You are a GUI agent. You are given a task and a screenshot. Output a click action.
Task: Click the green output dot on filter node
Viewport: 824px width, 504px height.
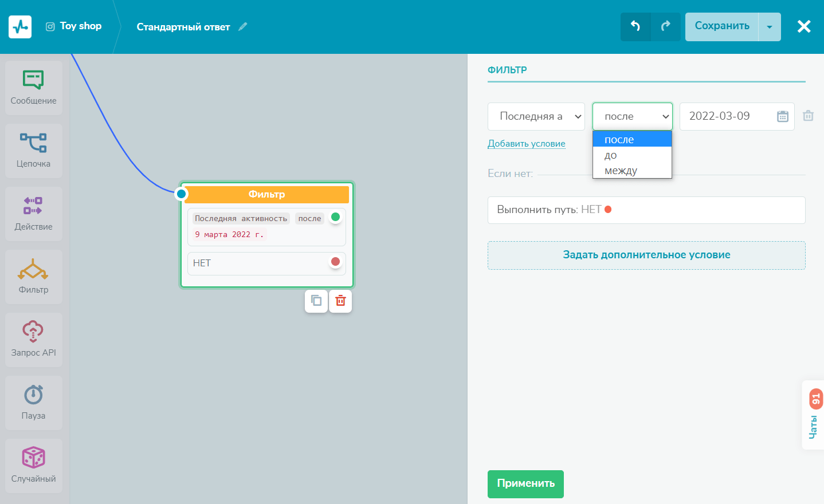click(x=336, y=217)
